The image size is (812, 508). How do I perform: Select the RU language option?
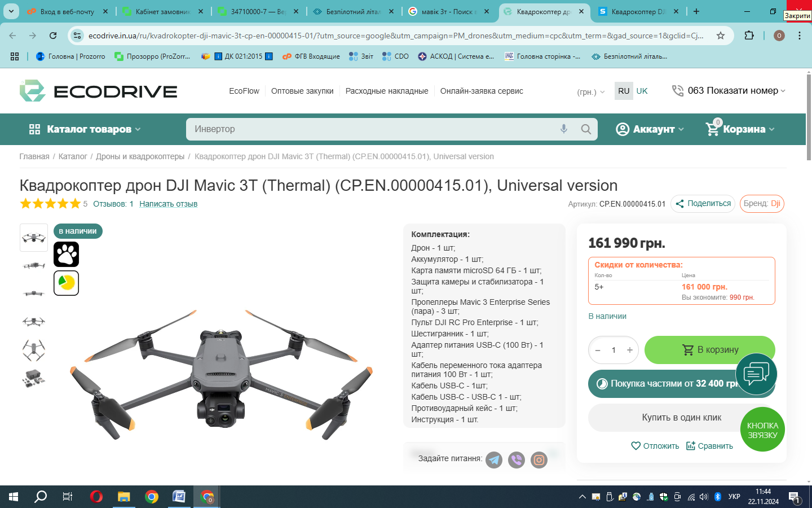(624, 91)
